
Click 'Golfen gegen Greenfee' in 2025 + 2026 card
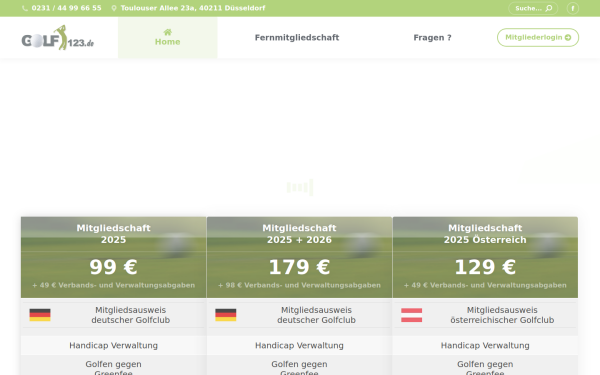pos(300,368)
